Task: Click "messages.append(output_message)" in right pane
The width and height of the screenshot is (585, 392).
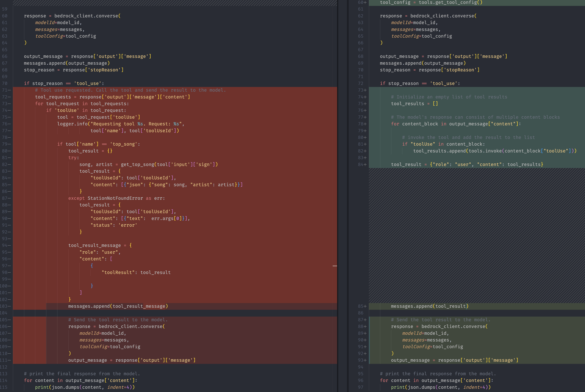Action: [423, 63]
